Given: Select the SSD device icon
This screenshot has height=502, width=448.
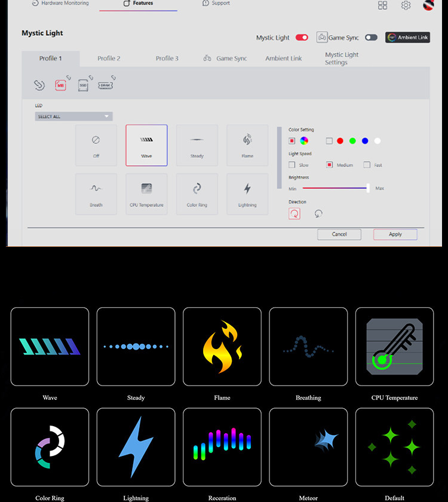Looking at the screenshot, I should [83, 85].
